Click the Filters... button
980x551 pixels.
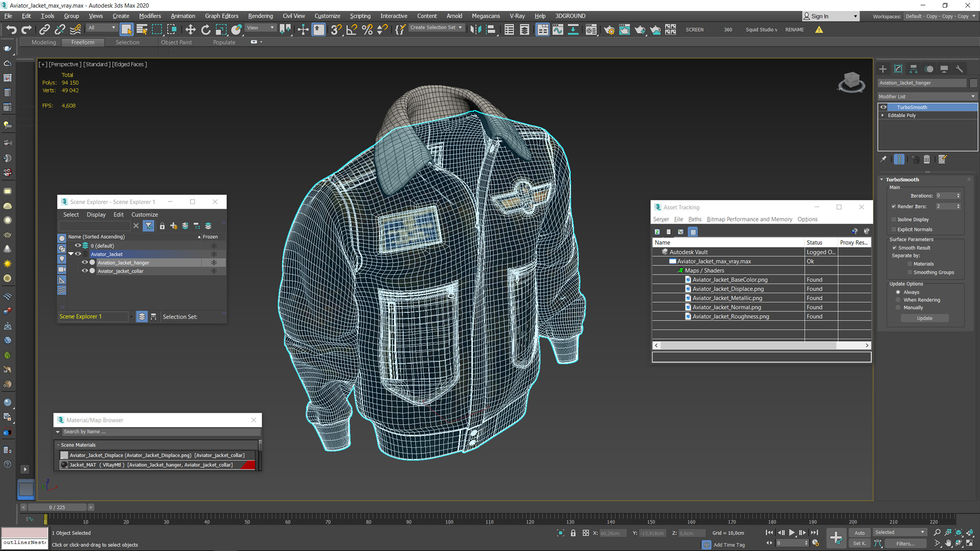pyautogui.click(x=905, y=543)
